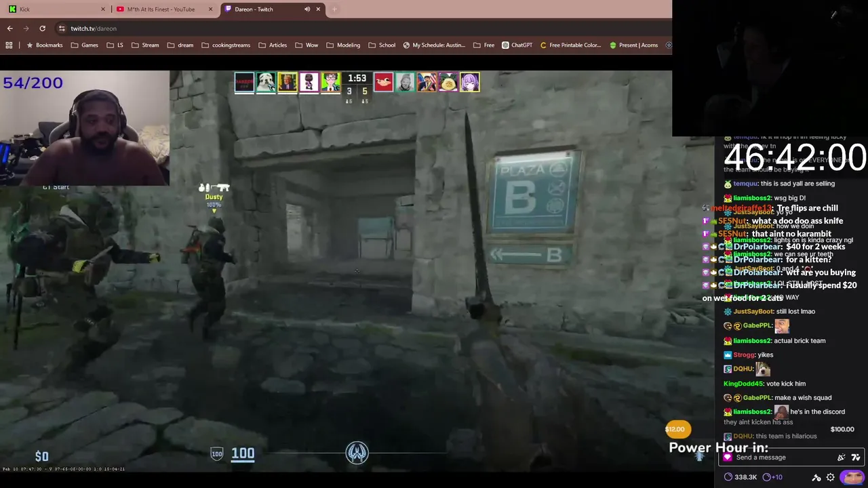Click the white seal player avatar

click(266, 82)
